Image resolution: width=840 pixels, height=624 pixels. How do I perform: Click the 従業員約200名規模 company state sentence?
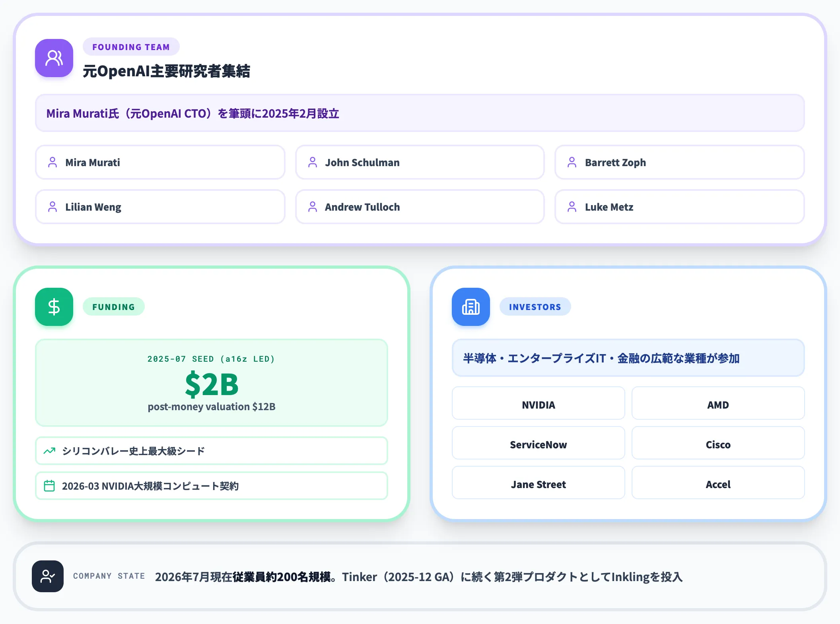point(419,577)
